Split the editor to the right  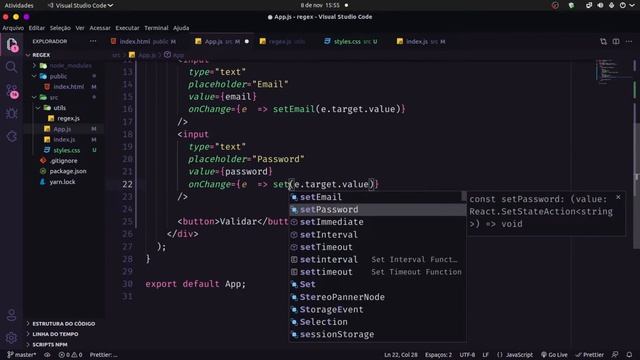click(x=616, y=41)
